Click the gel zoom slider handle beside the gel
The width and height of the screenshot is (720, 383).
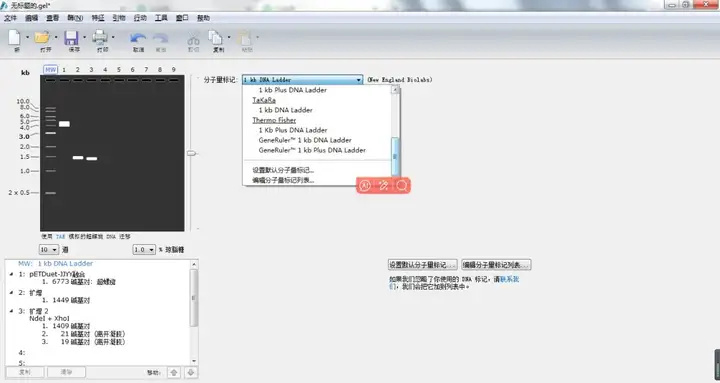pyautogui.click(x=191, y=153)
